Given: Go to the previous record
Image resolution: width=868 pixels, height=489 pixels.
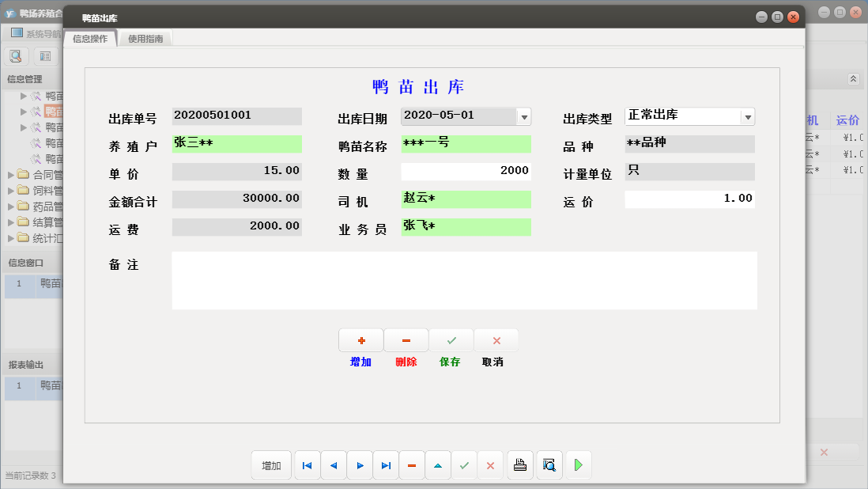Looking at the screenshot, I should pos(333,465).
